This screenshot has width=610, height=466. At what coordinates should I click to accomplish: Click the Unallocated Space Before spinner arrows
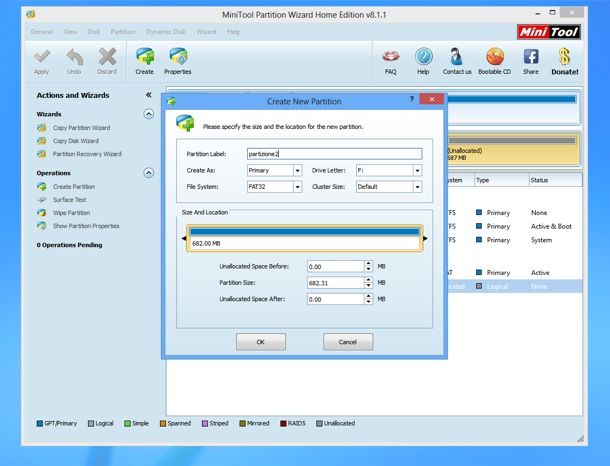click(x=368, y=266)
